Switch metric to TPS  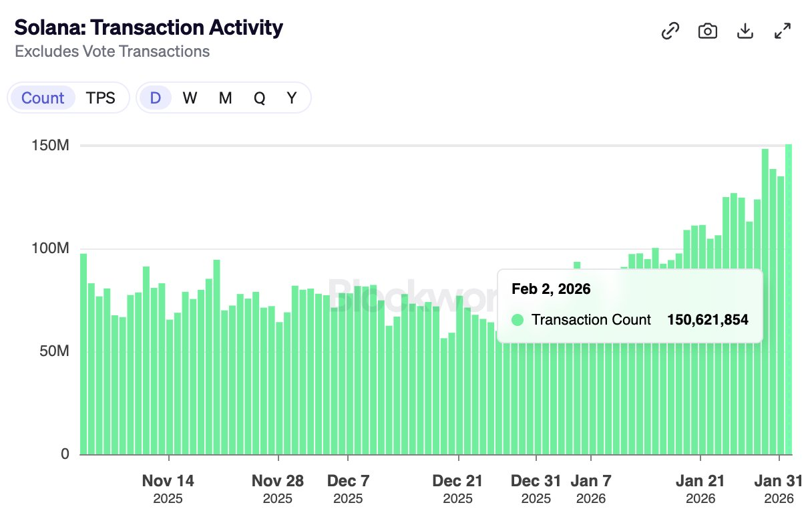(x=100, y=98)
